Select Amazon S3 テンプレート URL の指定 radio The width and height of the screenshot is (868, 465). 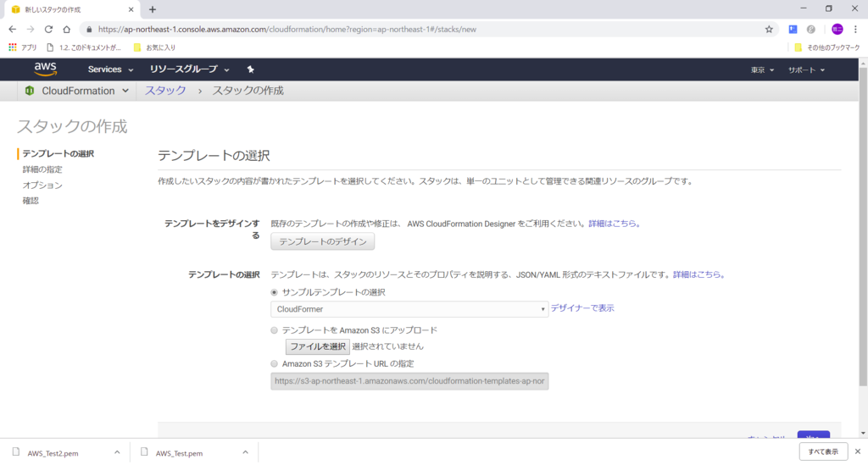(x=274, y=364)
